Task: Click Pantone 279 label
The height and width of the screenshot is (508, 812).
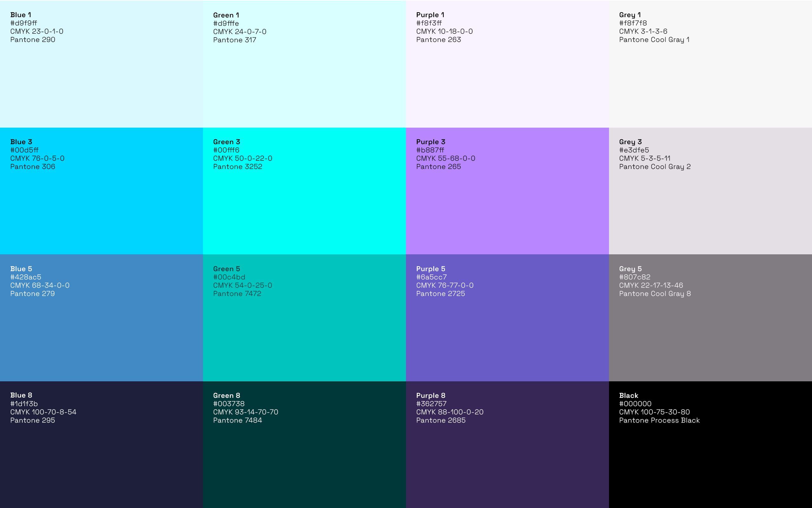Action: point(32,294)
